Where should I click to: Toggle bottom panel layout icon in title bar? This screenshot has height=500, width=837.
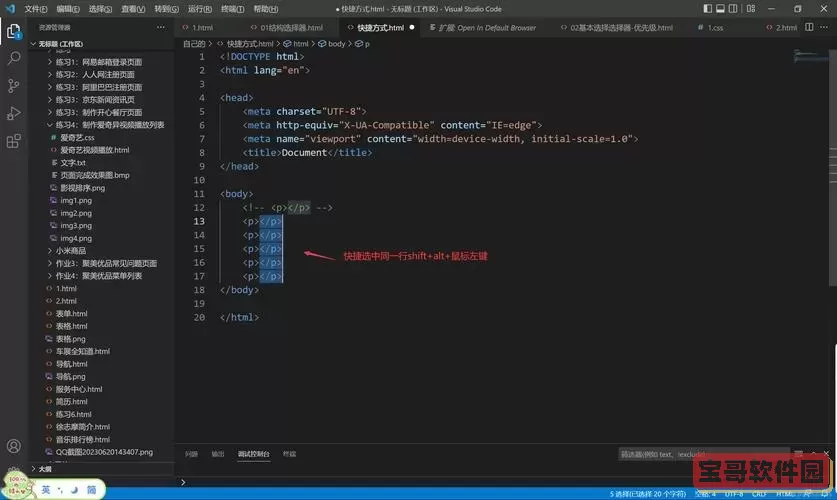click(720, 9)
